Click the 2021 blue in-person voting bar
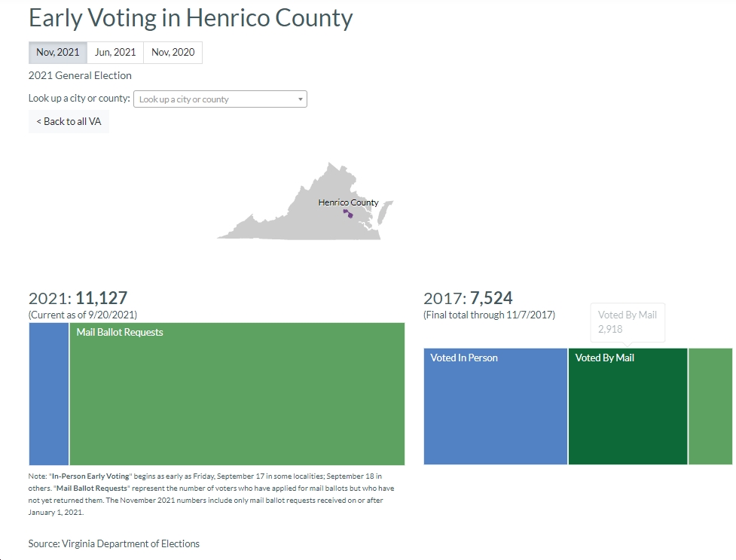736x560 pixels. tap(49, 394)
